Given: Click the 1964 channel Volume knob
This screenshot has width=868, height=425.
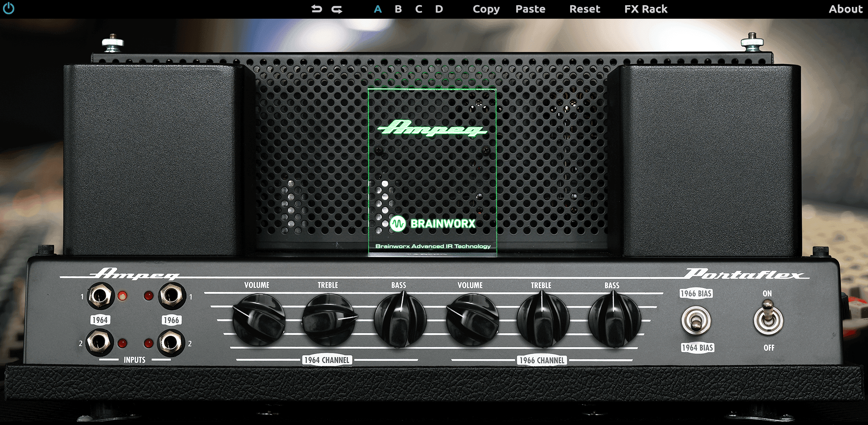Looking at the screenshot, I should [259, 320].
